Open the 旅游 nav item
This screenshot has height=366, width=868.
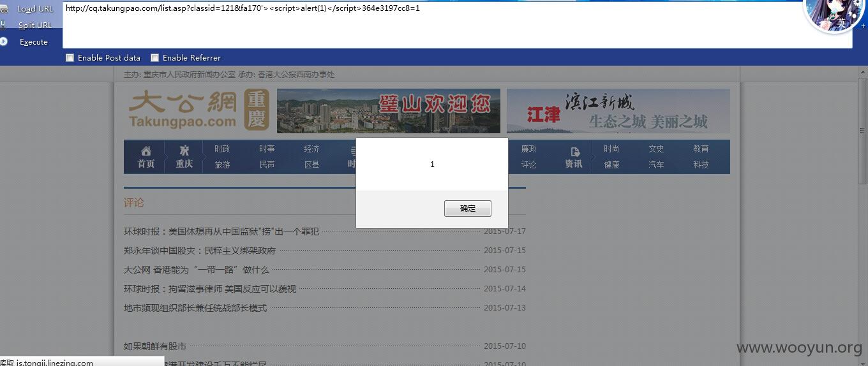click(x=222, y=165)
